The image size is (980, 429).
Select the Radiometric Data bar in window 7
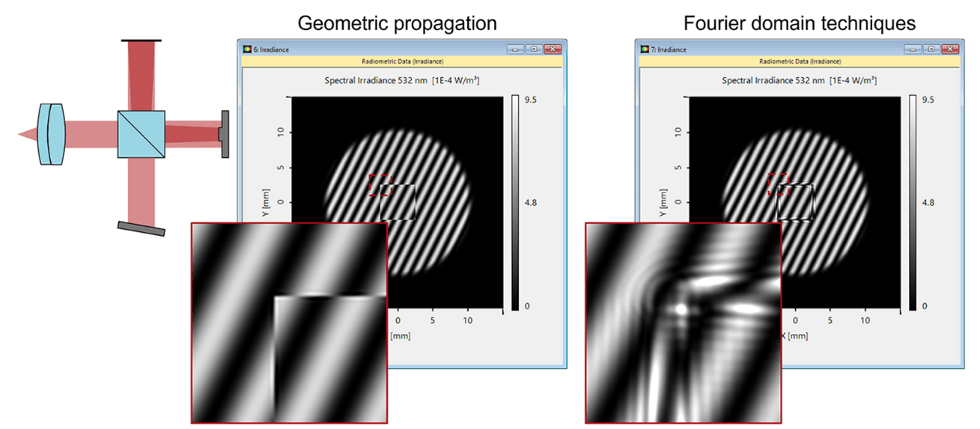coord(800,61)
